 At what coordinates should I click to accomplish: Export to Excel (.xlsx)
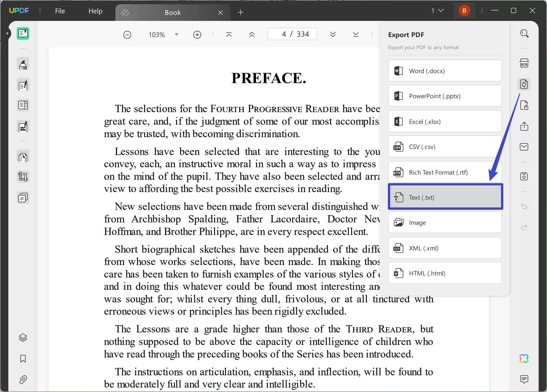click(445, 122)
